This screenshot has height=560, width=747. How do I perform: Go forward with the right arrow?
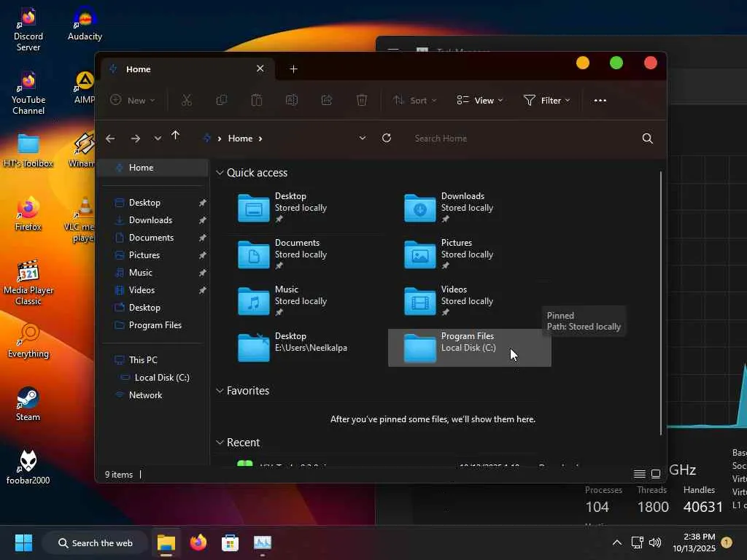click(x=135, y=139)
